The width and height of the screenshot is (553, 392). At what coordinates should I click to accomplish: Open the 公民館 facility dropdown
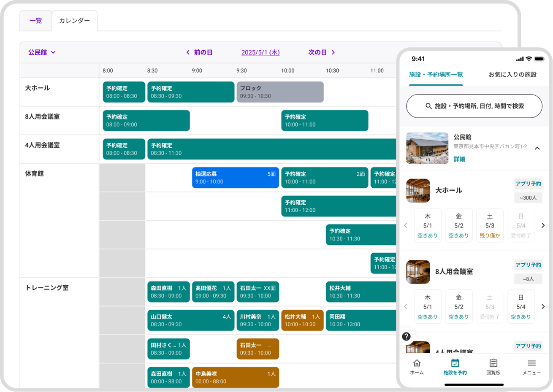tap(42, 53)
